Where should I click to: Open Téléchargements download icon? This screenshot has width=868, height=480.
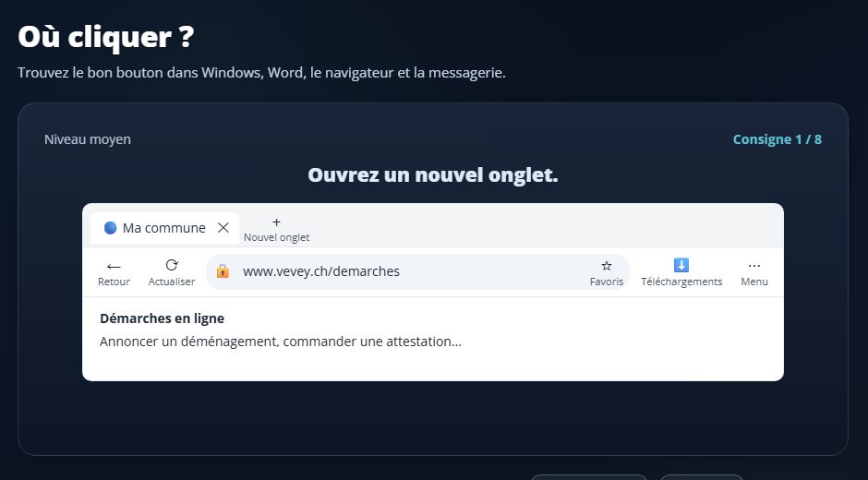681,273
